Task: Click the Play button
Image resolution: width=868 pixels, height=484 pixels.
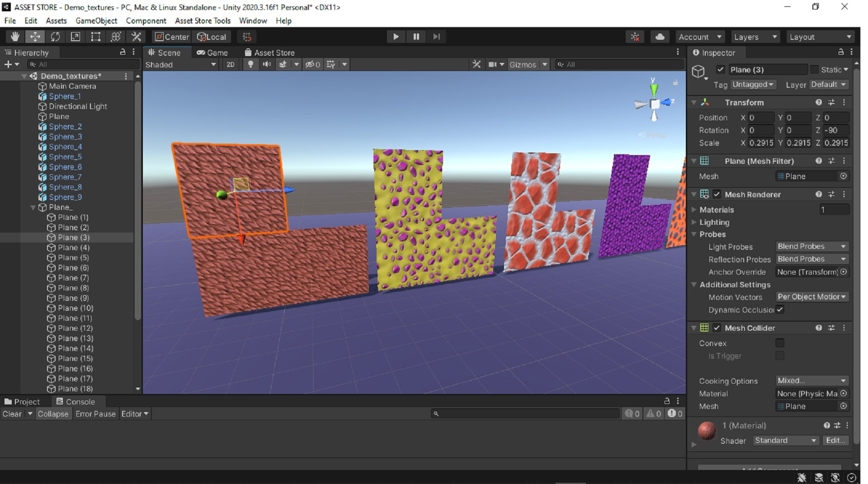Action: pyautogui.click(x=396, y=37)
